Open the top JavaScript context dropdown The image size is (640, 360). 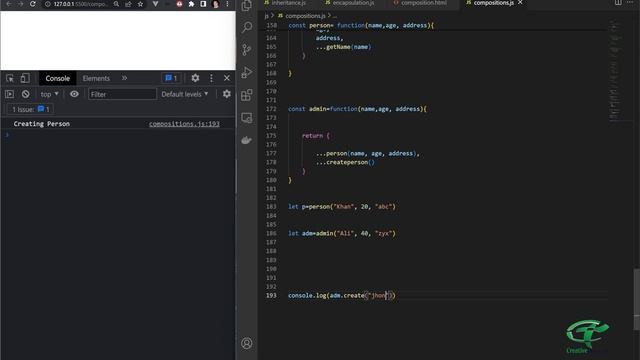coord(49,94)
